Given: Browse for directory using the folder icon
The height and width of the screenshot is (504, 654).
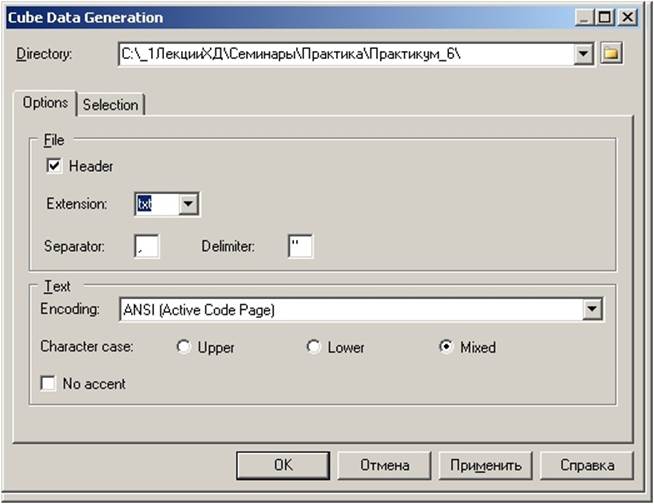Looking at the screenshot, I should coord(611,53).
